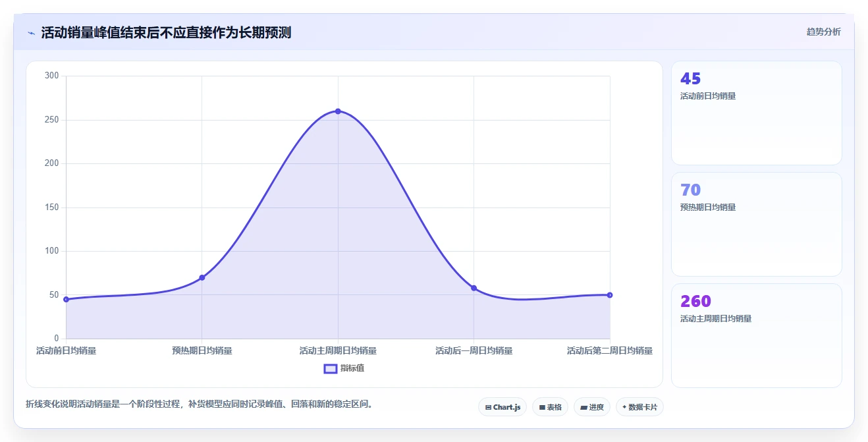The width and height of the screenshot is (868, 442).
Task: Click y-axis value 100
Action: tap(51, 251)
